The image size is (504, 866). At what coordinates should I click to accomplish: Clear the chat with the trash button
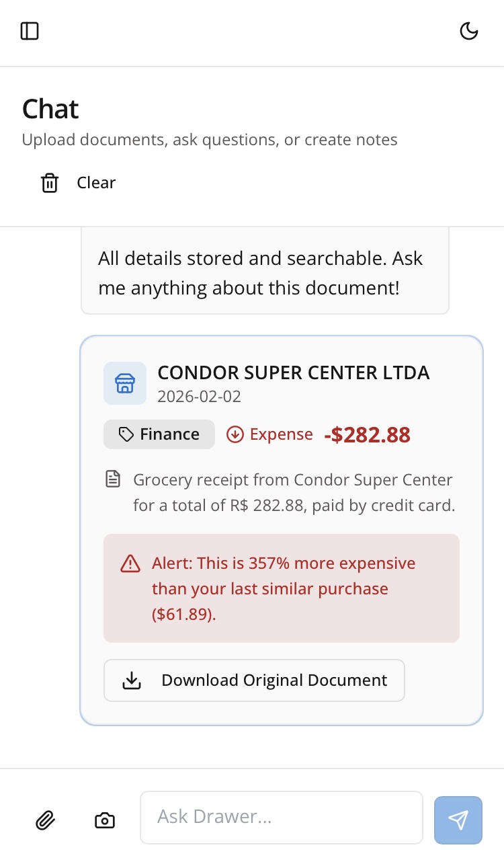click(x=78, y=183)
